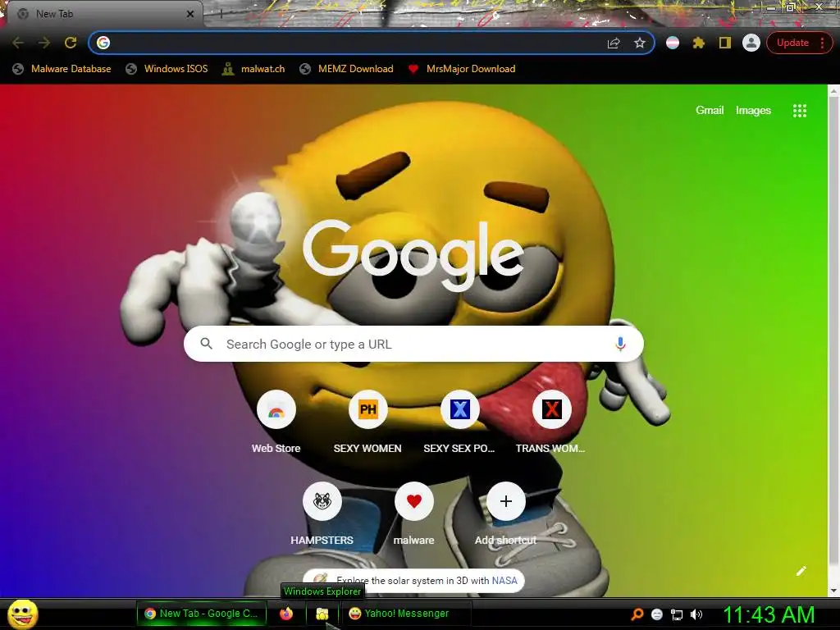Open the profile avatar icon
This screenshot has height=630, width=840.
(x=751, y=43)
